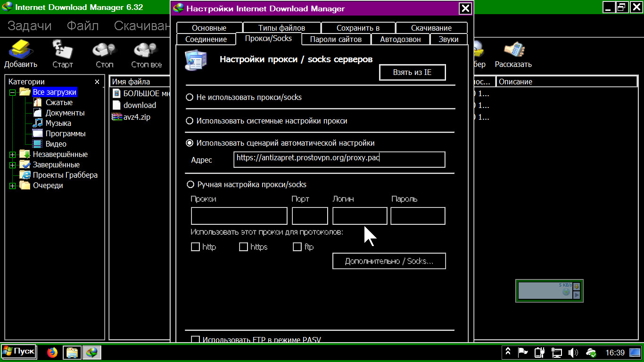Open the Музыка category

pyautogui.click(x=58, y=123)
